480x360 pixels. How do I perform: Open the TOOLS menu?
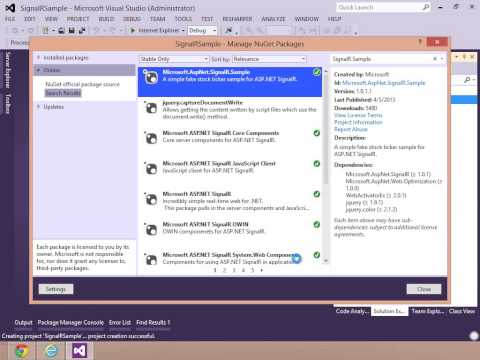click(183, 19)
